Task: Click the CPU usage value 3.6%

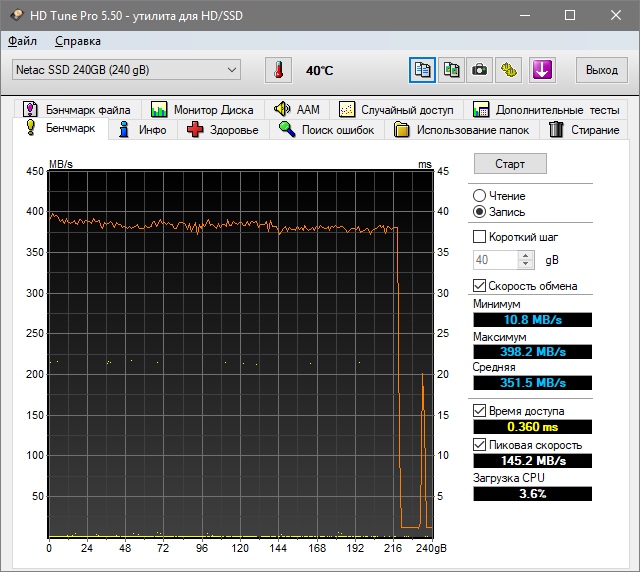Action: point(533,494)
